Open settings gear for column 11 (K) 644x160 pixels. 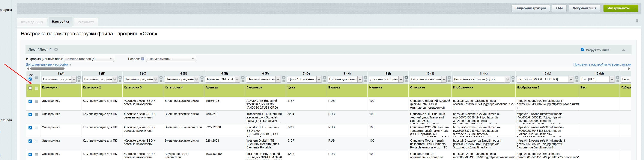coord(513,77)
